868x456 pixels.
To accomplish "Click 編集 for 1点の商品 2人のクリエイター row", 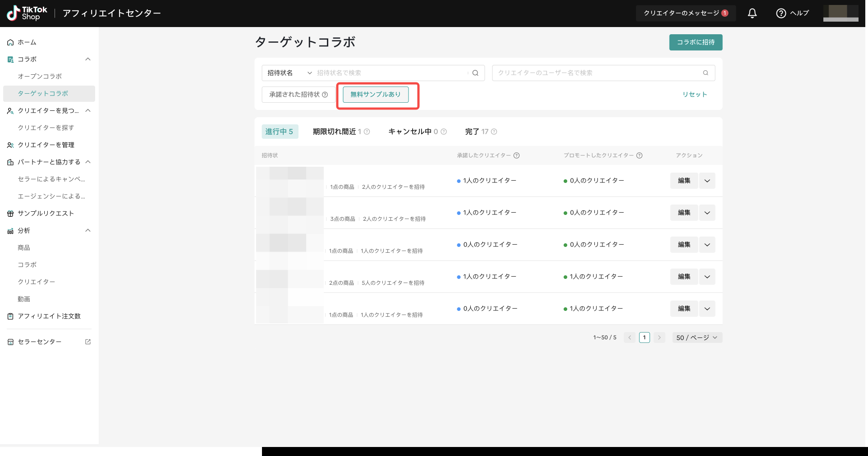I will click(x=684, y=181).
